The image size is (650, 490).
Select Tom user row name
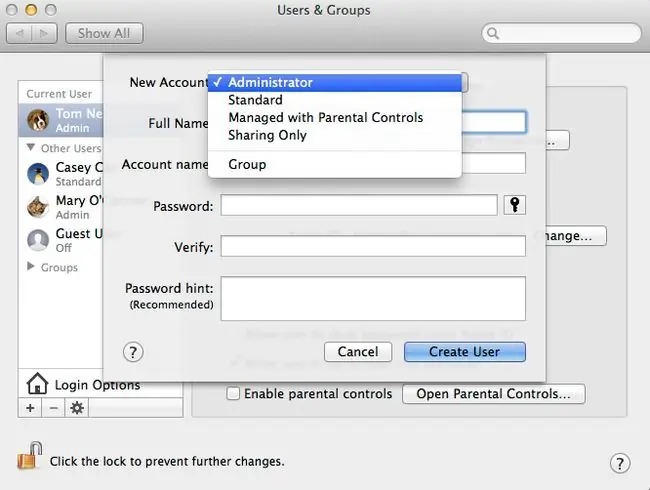(x=79, y=114)
